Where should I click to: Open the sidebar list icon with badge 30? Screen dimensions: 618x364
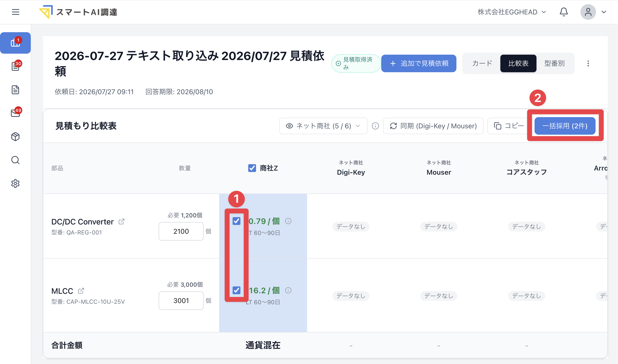pyautogui.click(x=15, y=66)
